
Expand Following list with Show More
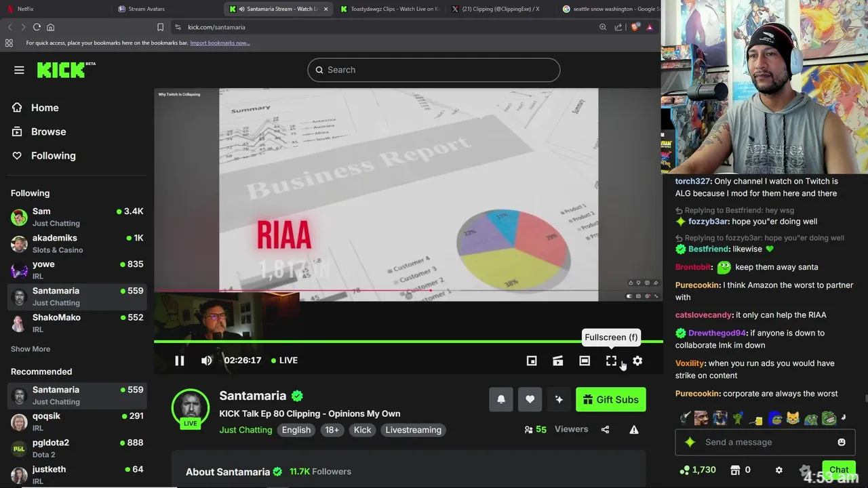[31, 349]
